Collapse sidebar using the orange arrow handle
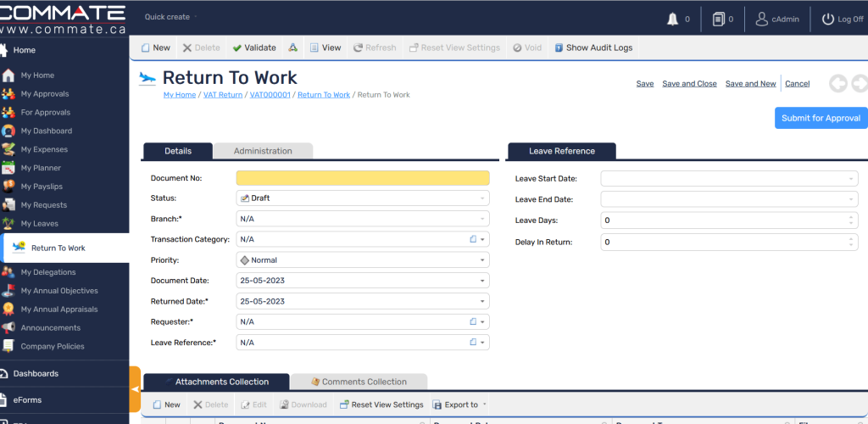The width and height of the screenshot is (868, 424). 135,388
